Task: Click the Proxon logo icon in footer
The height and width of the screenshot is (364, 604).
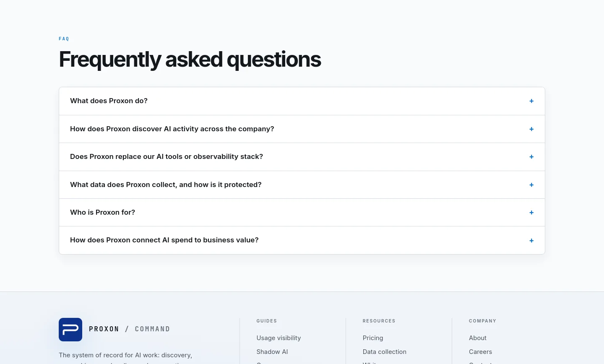Action: tap(70, 330)
